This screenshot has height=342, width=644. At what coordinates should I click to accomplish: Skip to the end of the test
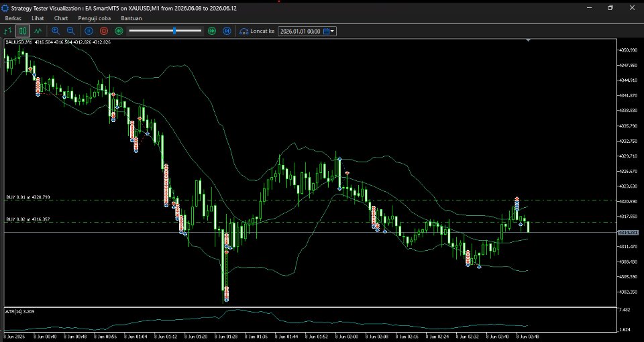click(227, 31)
